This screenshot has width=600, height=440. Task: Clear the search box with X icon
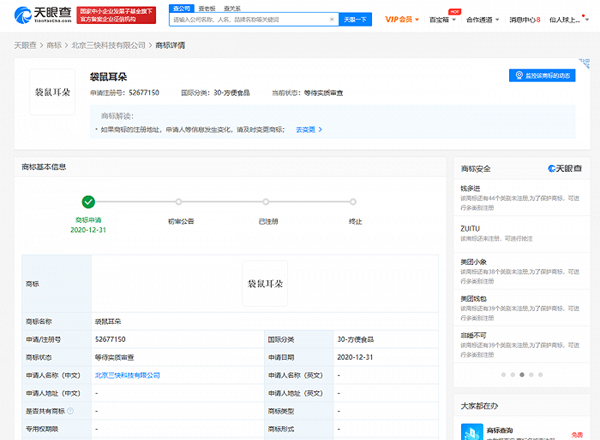[x=332, y=19]
